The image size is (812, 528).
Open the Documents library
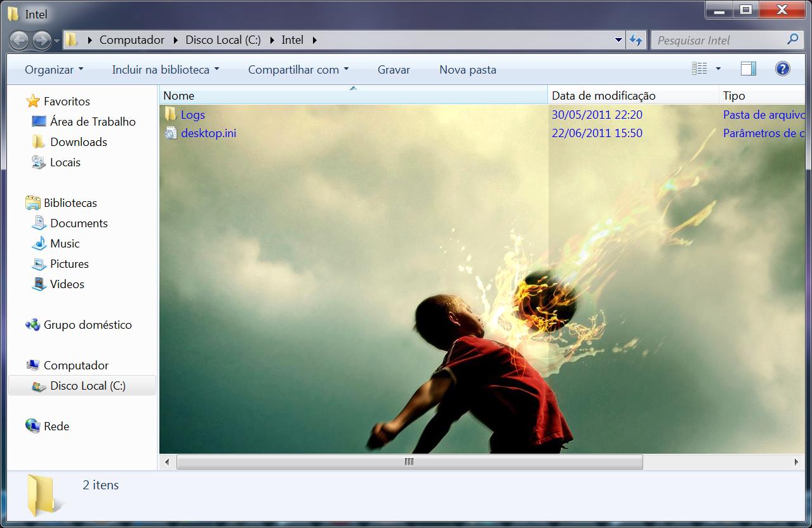(x=79, y=223)
